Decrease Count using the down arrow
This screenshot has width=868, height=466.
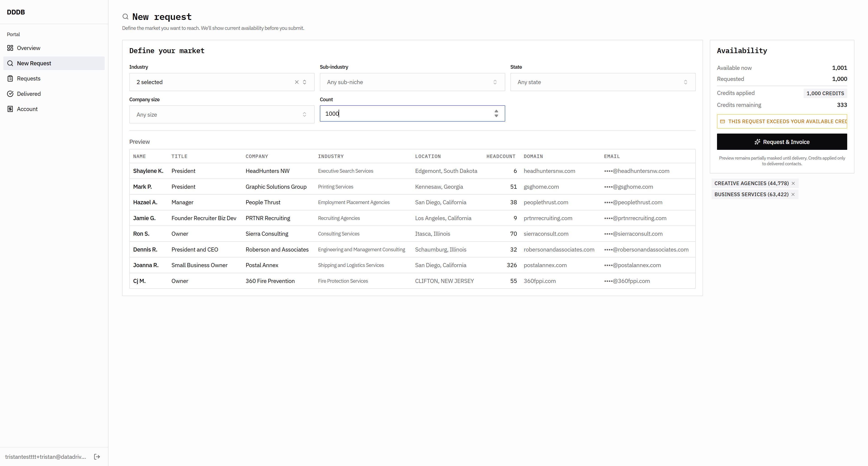point(496,116)
